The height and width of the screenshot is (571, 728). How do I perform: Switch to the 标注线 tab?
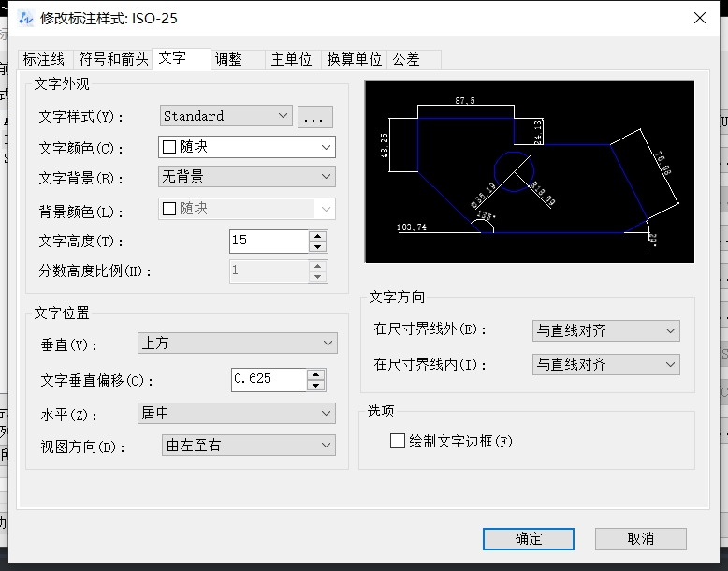[44, 59]
